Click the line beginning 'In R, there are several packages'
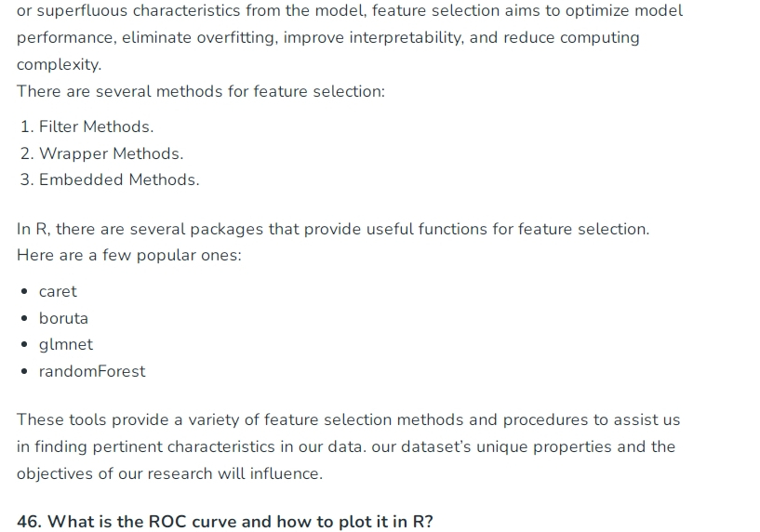Screen dimensions: 760x532 pos(333,229)
